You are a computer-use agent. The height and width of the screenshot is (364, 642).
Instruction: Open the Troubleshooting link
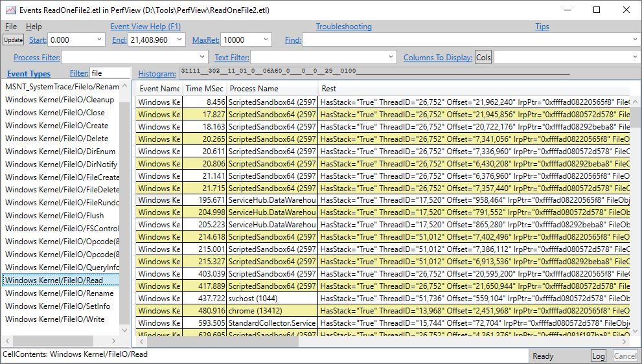[344, 26]
